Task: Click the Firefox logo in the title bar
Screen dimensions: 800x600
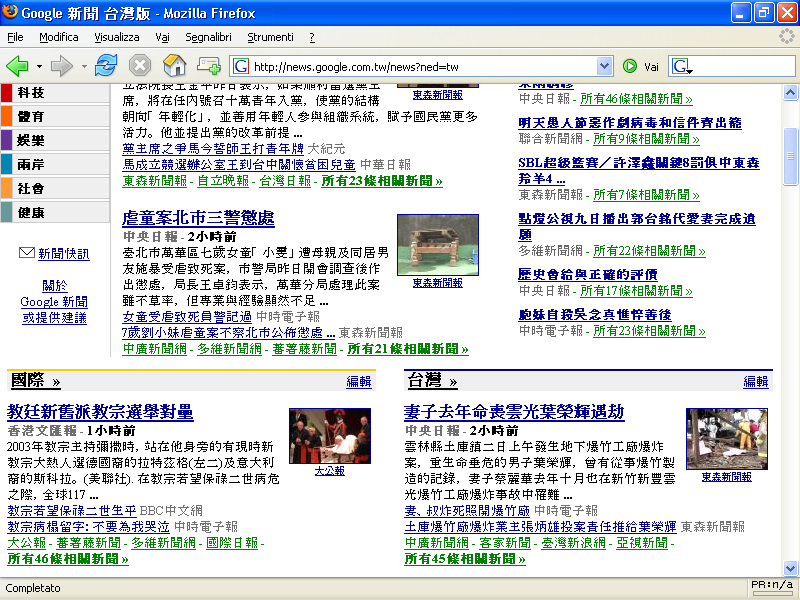Action: coord(10,12)
